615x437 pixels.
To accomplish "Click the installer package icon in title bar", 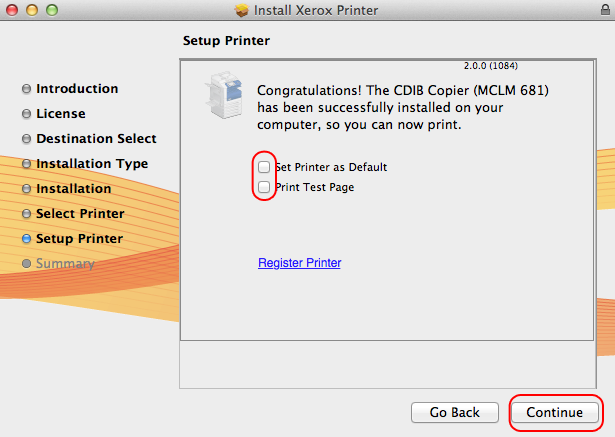I will click(241, 11).
